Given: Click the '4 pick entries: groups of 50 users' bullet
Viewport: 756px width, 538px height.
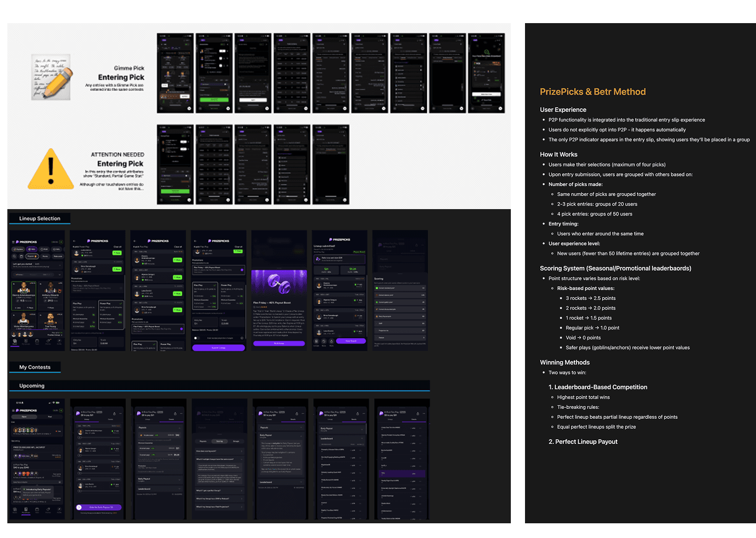Looking at the screenshot, I should tap(595, 214).
